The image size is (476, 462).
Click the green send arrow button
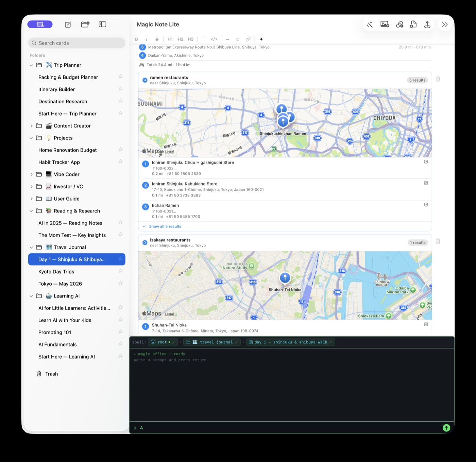446,428
